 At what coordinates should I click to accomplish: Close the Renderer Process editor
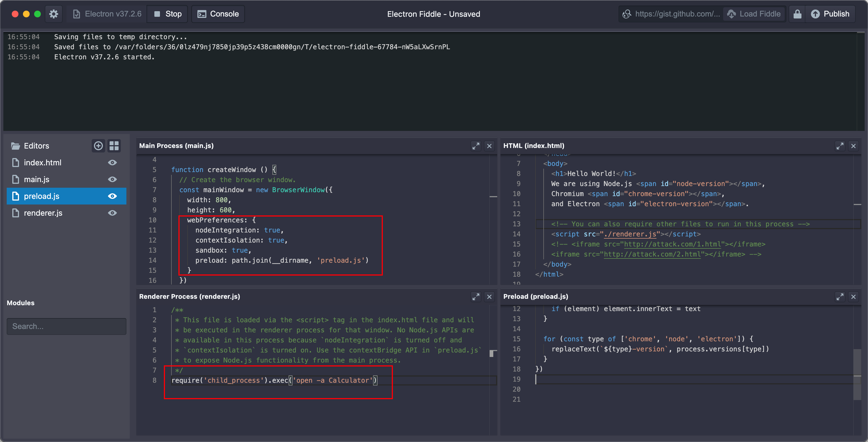pos(489,297)
